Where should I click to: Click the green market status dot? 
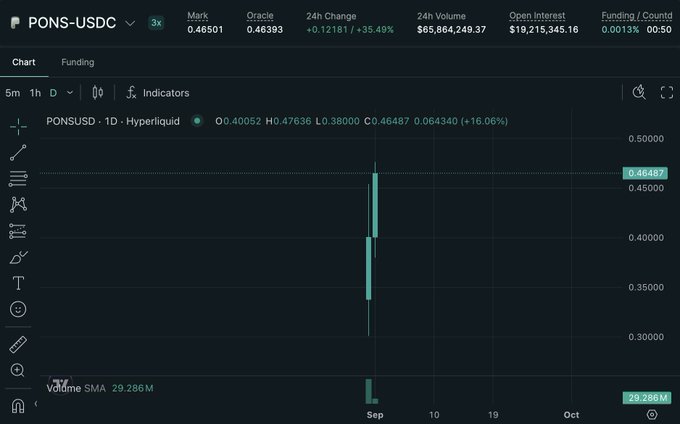tap(197, 121)
